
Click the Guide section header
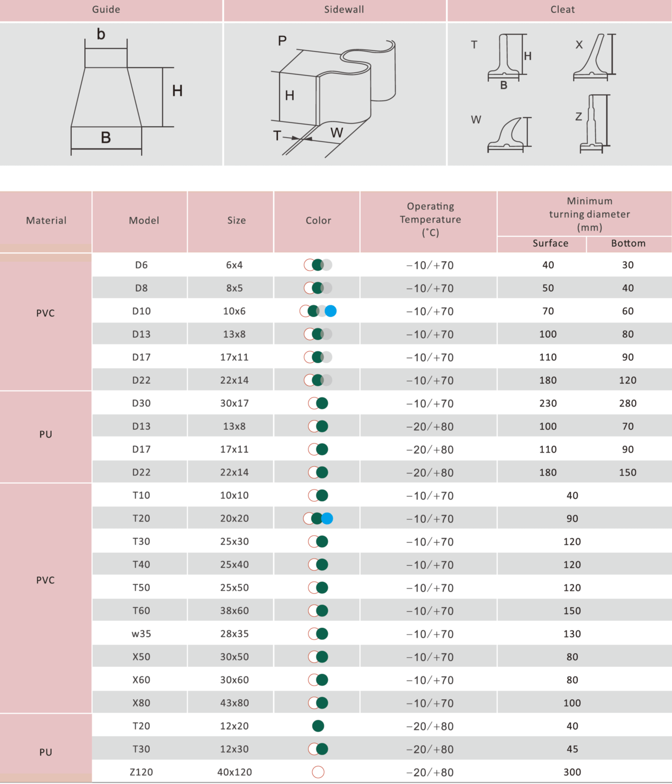pyautogui.click(x=106, y=10)
